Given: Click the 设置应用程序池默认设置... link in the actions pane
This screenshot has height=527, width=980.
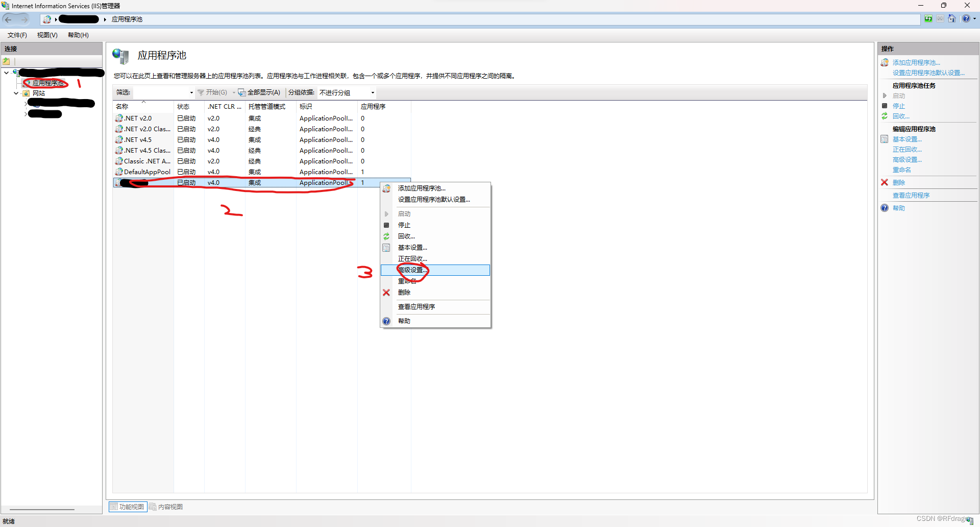Looking at the screenshot, I should (928, 73).
